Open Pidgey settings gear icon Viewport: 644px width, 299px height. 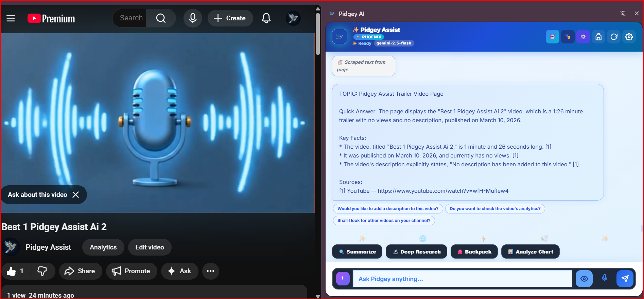coord(629,37)
